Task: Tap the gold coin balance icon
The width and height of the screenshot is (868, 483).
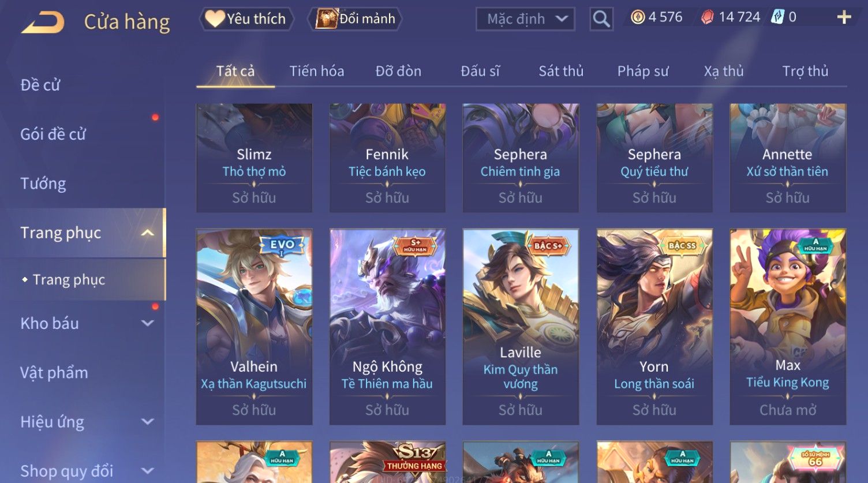Action: coord(638,17)
